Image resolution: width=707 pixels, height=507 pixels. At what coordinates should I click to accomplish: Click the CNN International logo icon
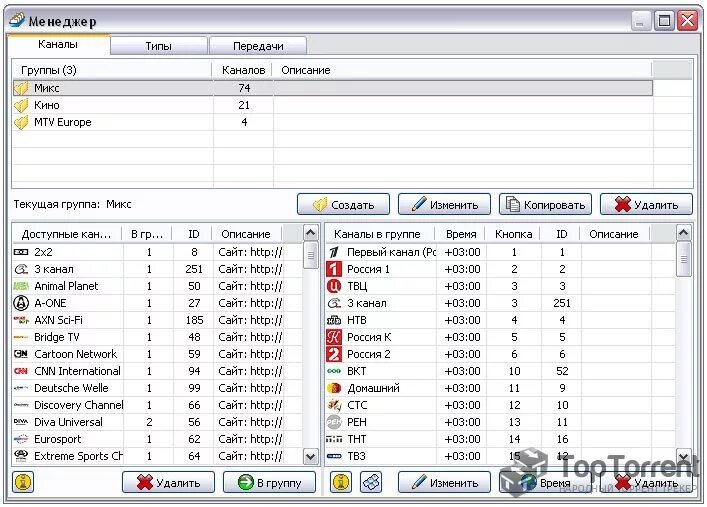(x=21, y=371)
